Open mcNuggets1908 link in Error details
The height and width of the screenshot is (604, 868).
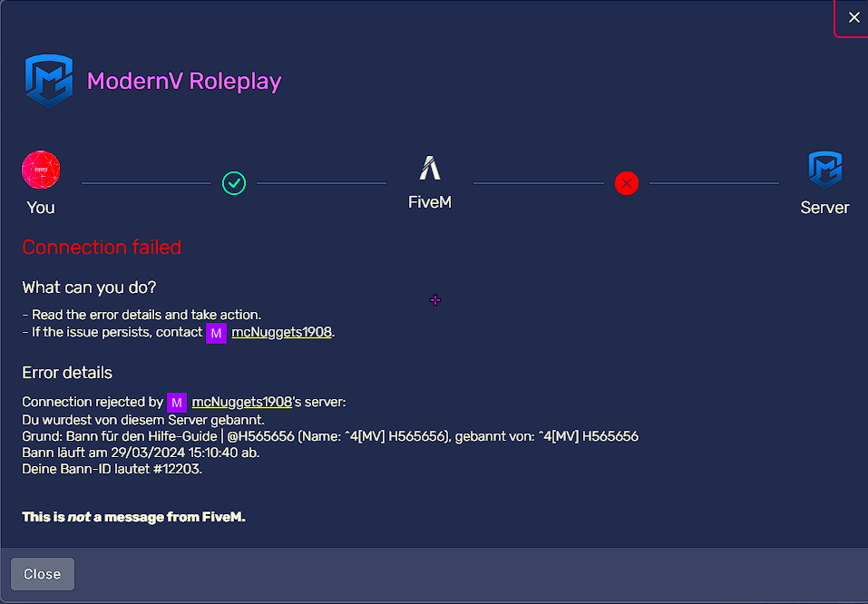[242, 402]
